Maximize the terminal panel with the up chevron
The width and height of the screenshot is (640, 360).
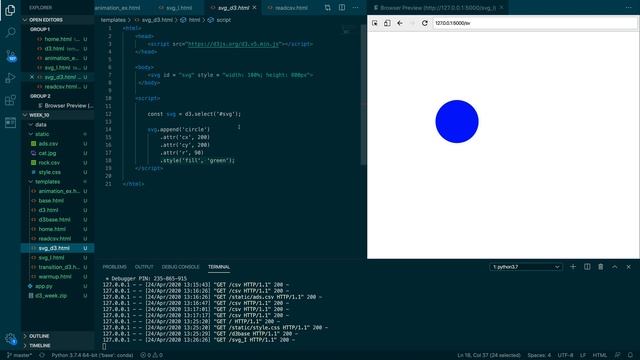[x=615, y=267]
